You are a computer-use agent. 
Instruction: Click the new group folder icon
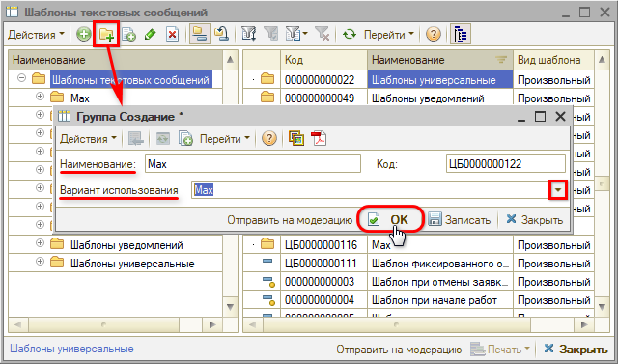click(106, 34)
